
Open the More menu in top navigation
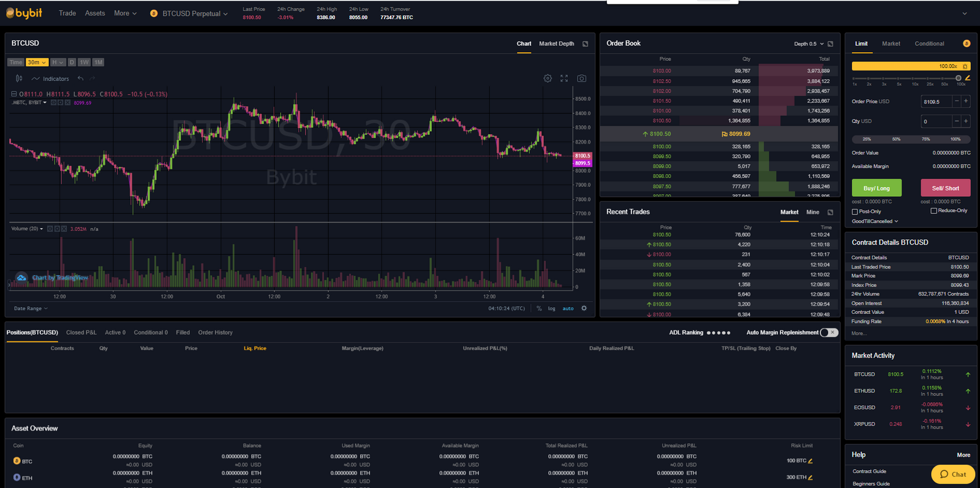click(x=125, y=13)
